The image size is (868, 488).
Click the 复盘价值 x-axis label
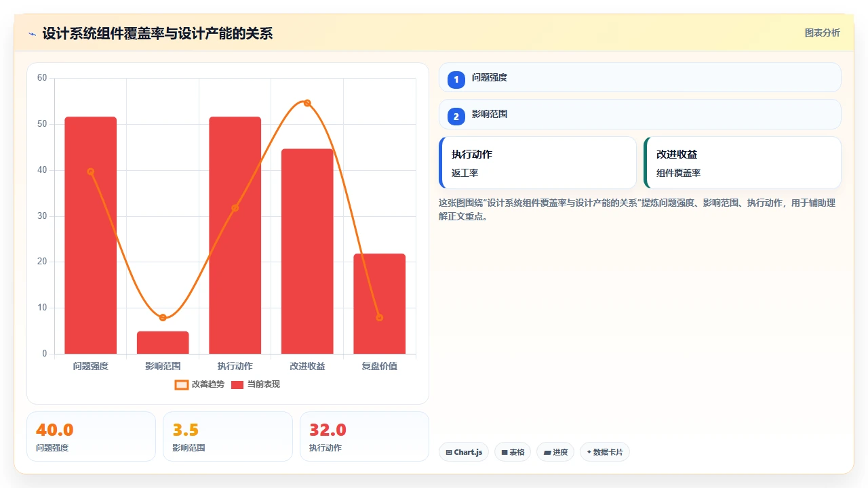tap(380, 366)
